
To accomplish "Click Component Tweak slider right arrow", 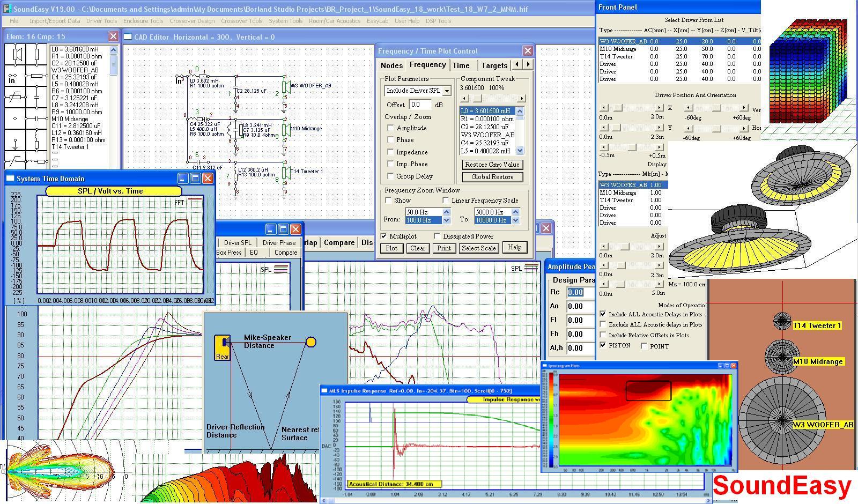I will (521, 99).
